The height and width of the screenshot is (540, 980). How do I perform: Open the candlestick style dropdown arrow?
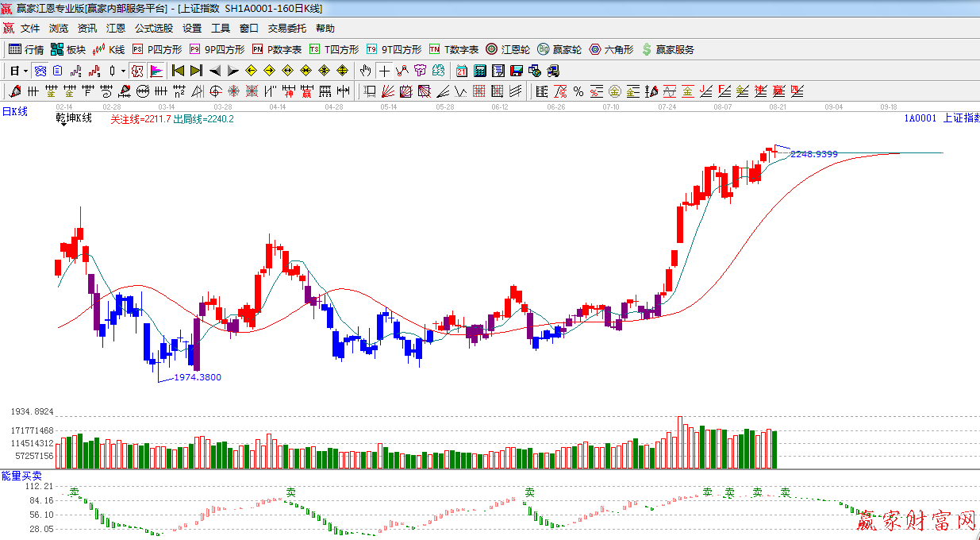click(x=122, y=71)
